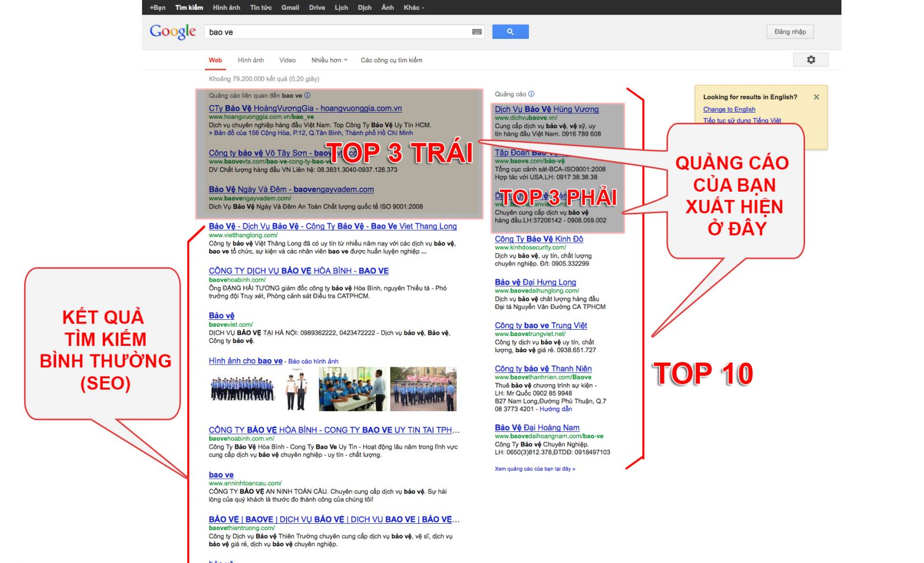The width and height of the screenshot is (924, 563).
Task: Open 'Các công cụ tìm kiếm' tools
Action: point(392,60)
